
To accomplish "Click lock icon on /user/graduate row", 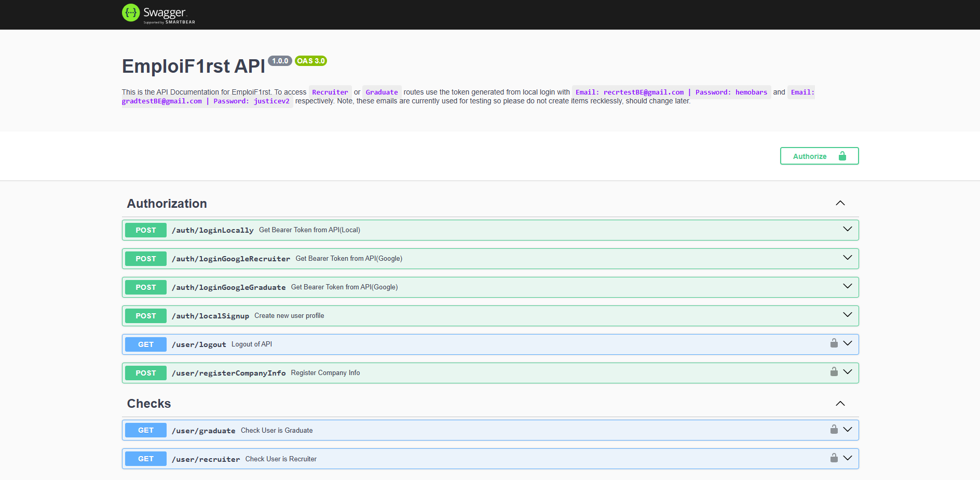I will tap(834, 430).
